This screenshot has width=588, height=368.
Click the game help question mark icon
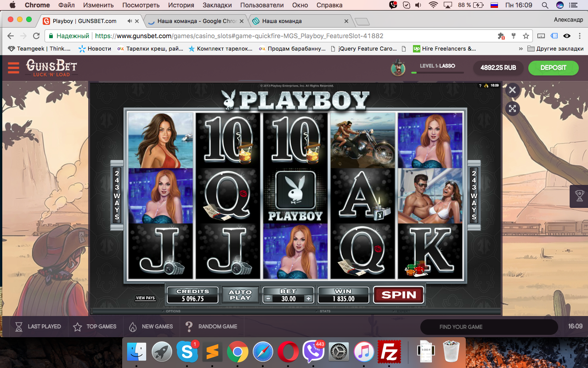click(480, 86)
